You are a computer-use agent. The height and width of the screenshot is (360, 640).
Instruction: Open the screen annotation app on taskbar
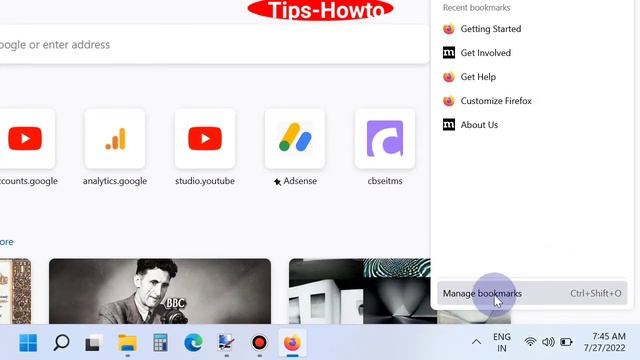227,342
